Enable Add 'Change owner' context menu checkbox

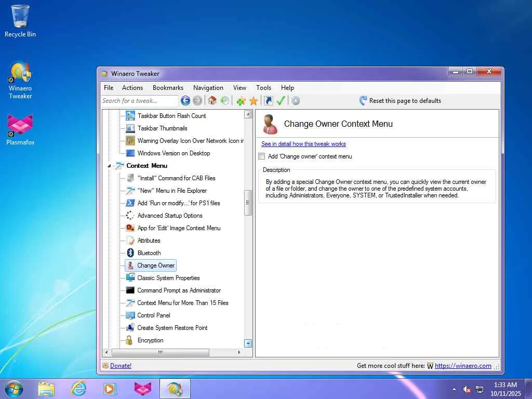point(262,156)
